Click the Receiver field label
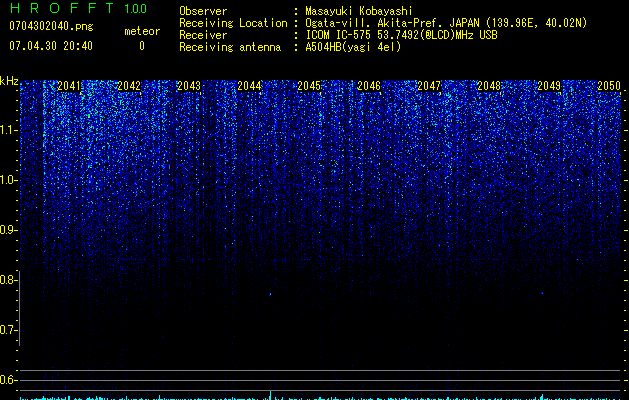Screen dimensions: 629x400 (x=203, y=35)
